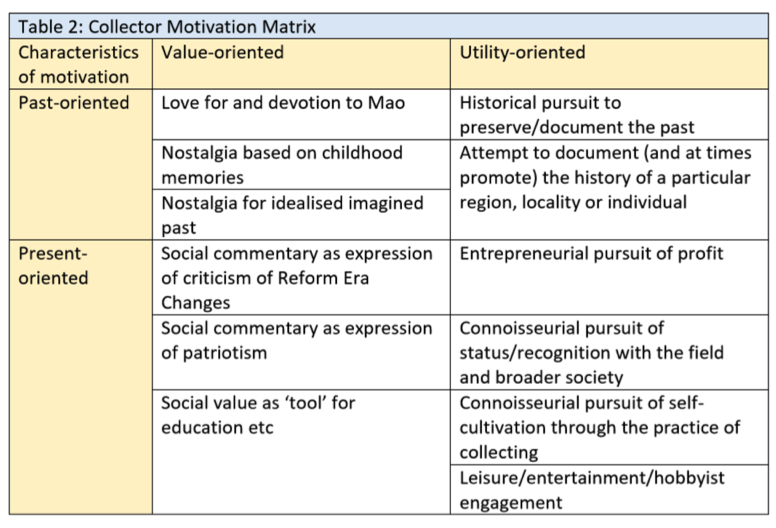This screenshot has width=776, height=528.
Task: Select the Past-oriented row label
Action: coord(81,165)
